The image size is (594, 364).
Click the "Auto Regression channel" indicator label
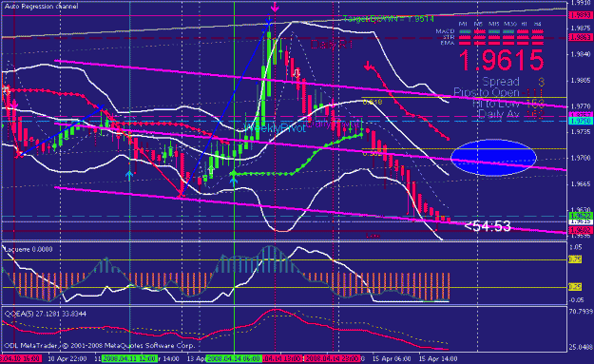pos(41,7)
